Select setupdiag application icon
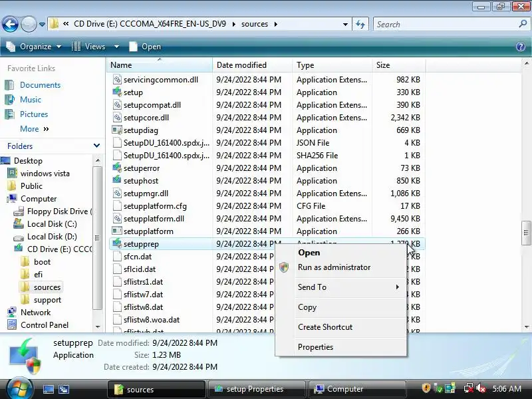This screenshot has width=532, height=399. (117, 130)
